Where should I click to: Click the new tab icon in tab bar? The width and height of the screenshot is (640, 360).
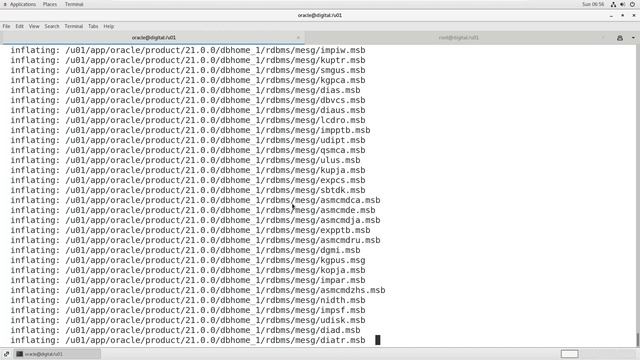pyautogui.click(x=620, y=38)
